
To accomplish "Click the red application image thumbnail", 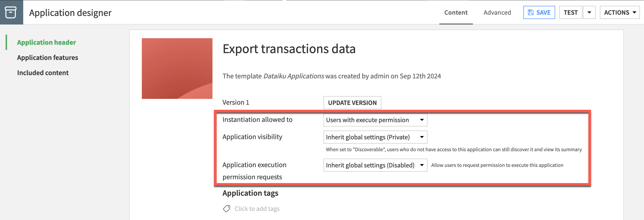I will [177, 68].
